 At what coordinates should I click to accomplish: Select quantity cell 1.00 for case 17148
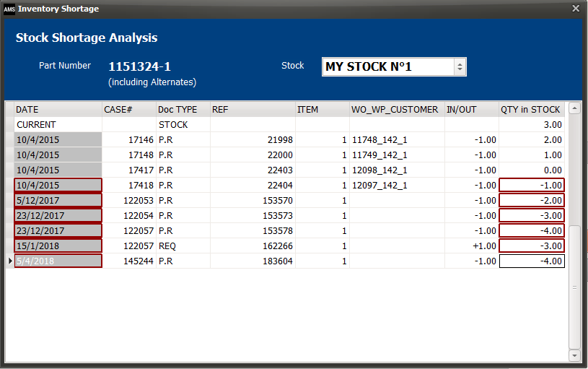[x=532, y=155]
